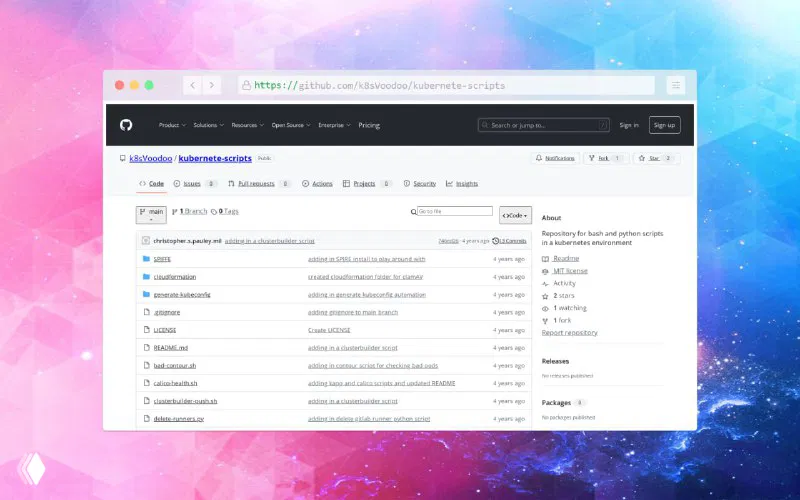Switch to the Issues tab
The height and width of the screenshot is (500, 800).
tap(195, 184)
